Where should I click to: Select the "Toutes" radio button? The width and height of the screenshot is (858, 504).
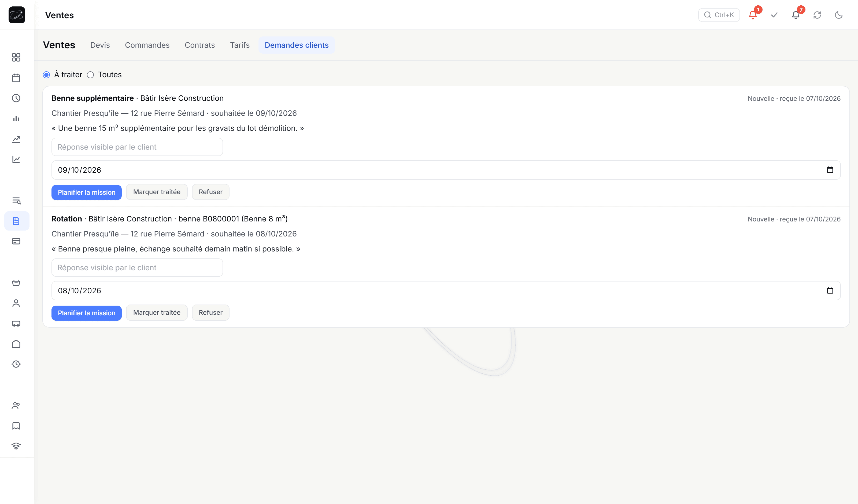[x=90, y=75]
